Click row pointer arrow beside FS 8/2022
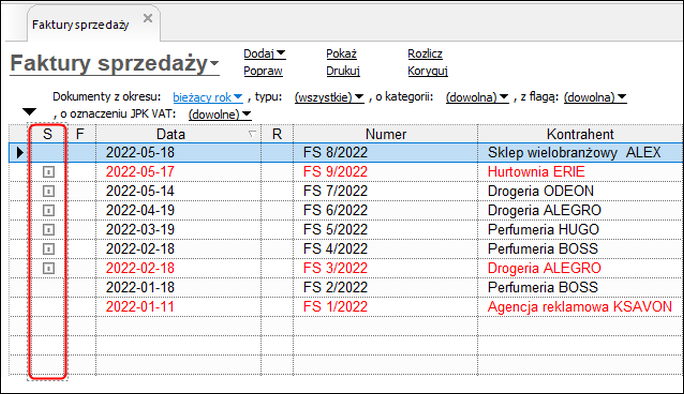The height and width of the screenshot is (394, 684). [20, 153]
